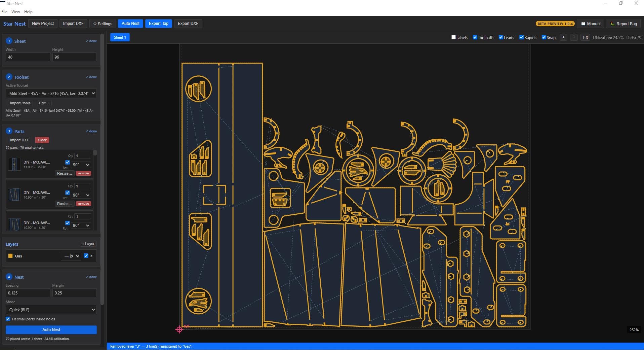Click the Spacing input field
Viewport: 644px width, 350px height.
tap(28, 293)
